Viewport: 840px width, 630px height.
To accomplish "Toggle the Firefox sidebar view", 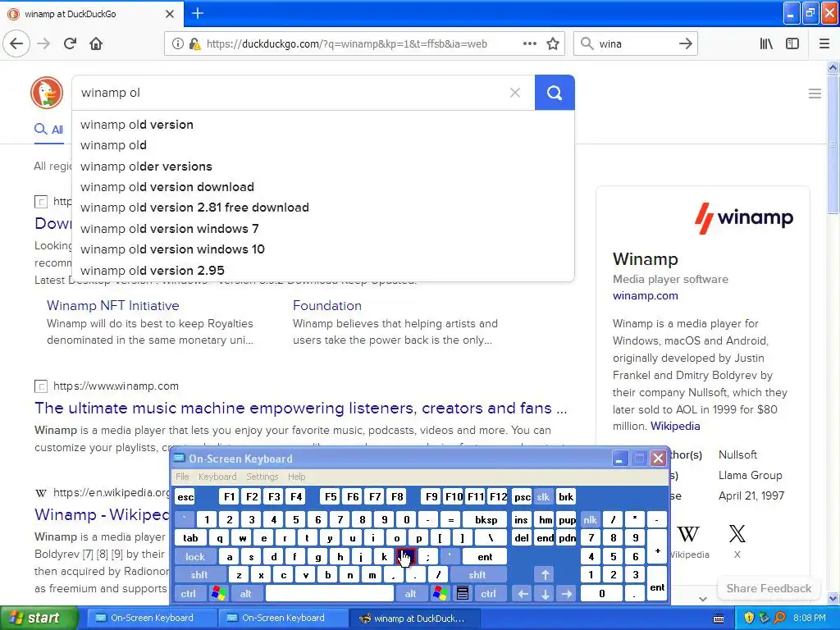I will pos(792,44).
